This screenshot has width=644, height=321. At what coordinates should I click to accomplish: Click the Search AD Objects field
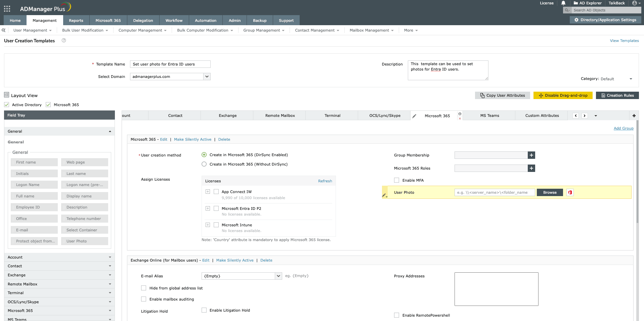coord(606,10)
